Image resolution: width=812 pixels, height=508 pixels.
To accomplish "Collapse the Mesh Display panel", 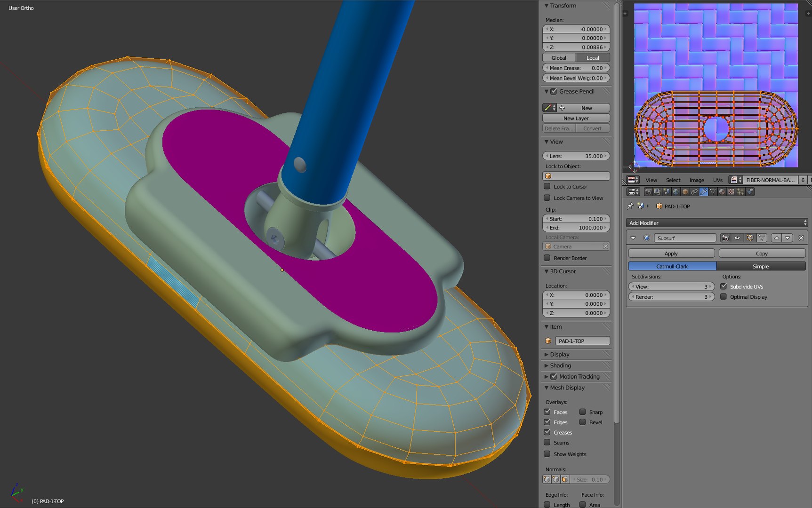I will pos(547,388).
